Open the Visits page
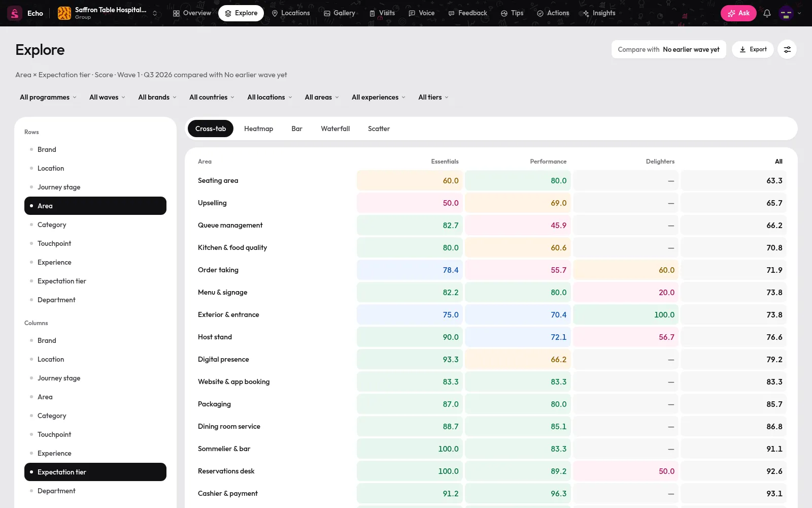This screenshot has height=508, width=812. click(382, 13)
